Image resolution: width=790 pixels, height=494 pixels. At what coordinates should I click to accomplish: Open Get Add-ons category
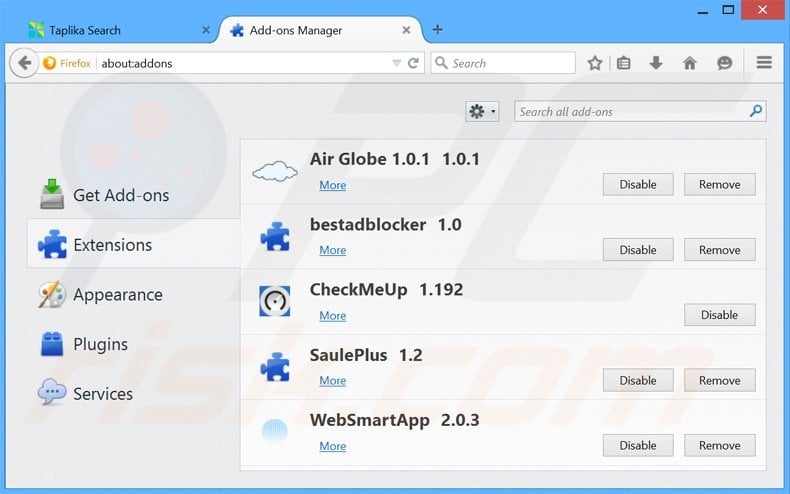point(134,195)
